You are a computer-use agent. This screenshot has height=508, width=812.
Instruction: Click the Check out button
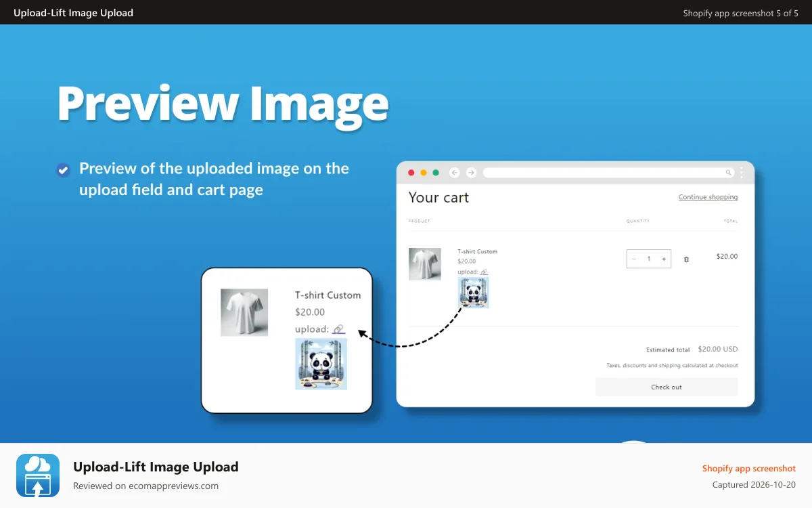(667, 387)
